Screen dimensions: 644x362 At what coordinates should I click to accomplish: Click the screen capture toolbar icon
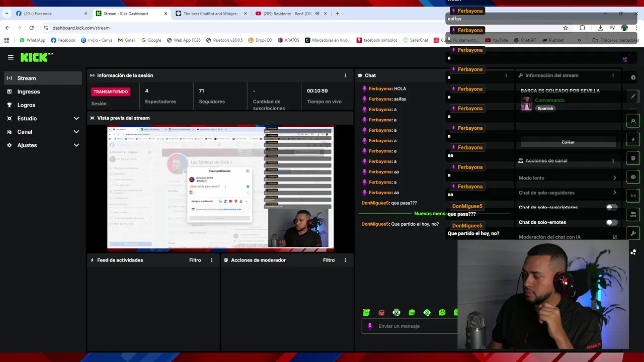click(x=633, y=121)
